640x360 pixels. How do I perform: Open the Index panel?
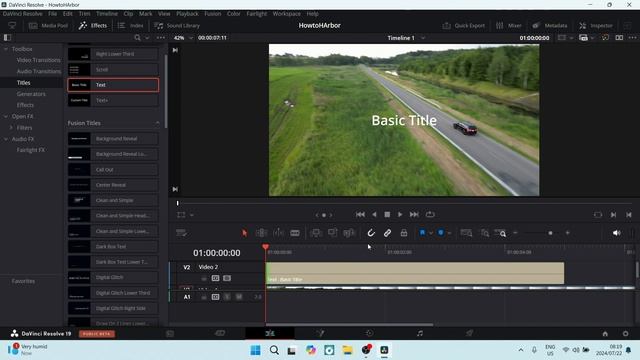[x=131, y=25]
